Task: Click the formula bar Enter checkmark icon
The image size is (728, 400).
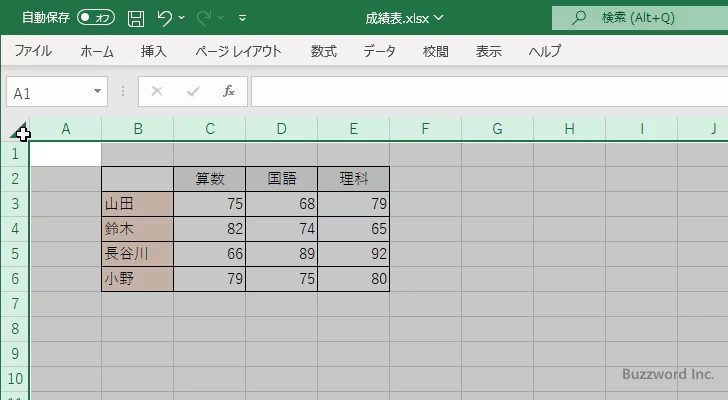Action: point(192,92)
